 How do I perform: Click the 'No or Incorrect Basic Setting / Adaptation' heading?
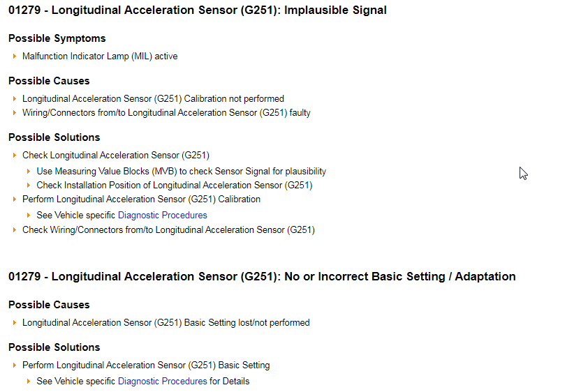tap(261, 277)
